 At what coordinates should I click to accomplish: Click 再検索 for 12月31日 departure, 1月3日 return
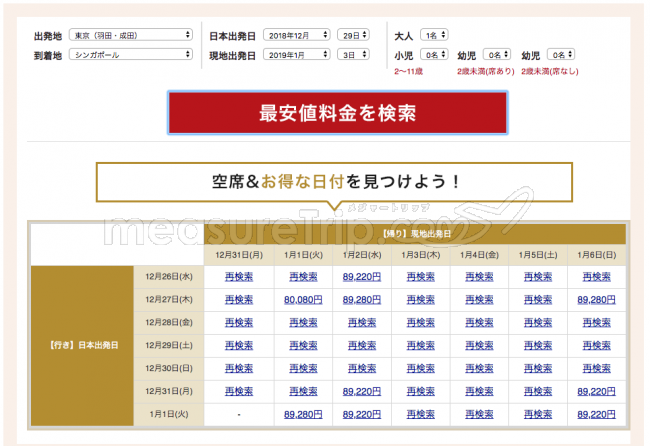click(x=421, y=391)
